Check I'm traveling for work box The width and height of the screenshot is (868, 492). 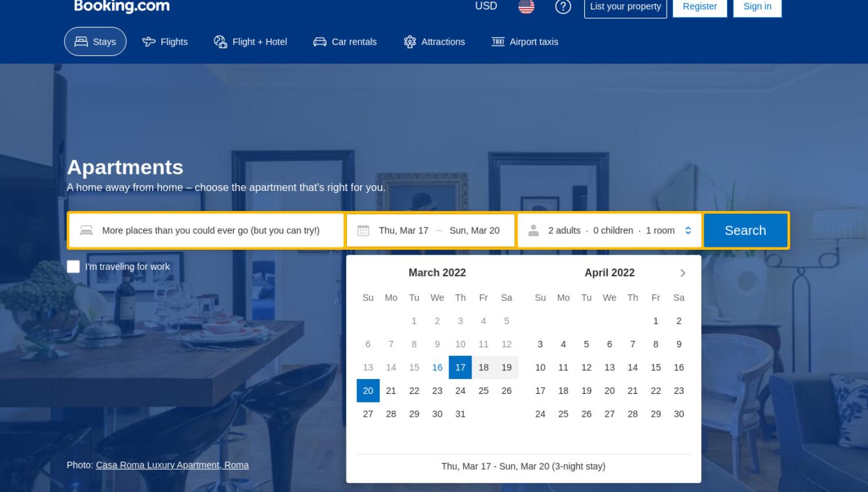coord(73,267)
